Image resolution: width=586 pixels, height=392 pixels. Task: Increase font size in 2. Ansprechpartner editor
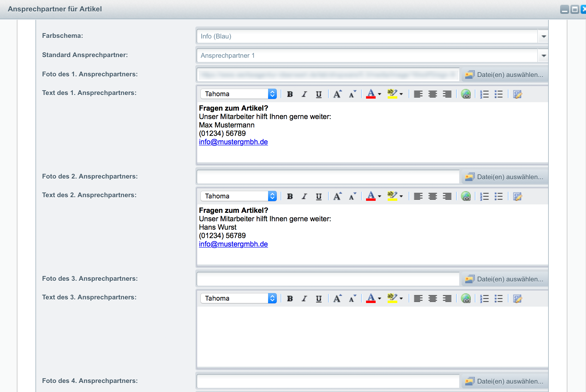[x=337, y=196]
